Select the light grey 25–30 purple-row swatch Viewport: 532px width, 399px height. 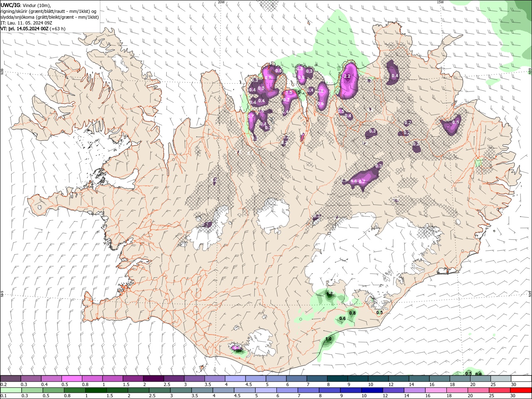click(501, 379)
